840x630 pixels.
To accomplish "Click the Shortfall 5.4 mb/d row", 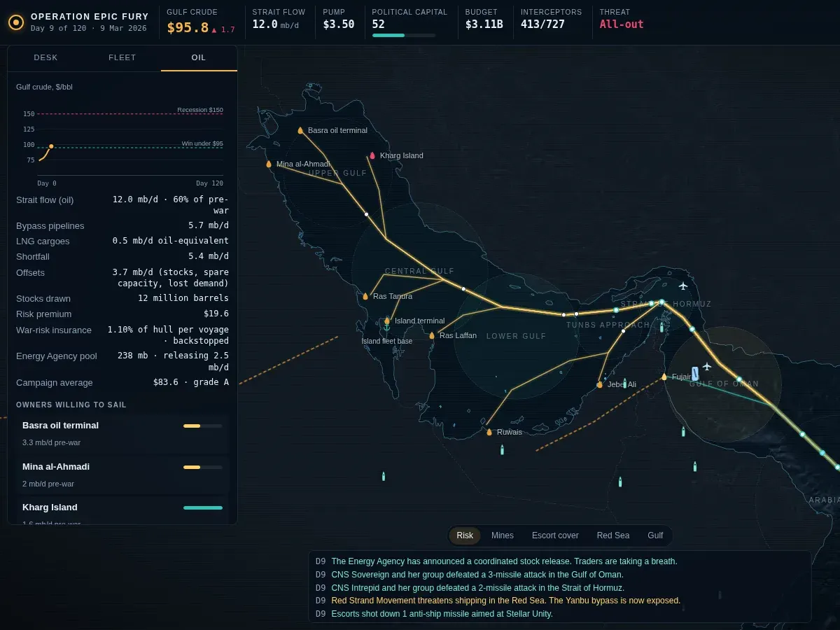I will [122, 256].
